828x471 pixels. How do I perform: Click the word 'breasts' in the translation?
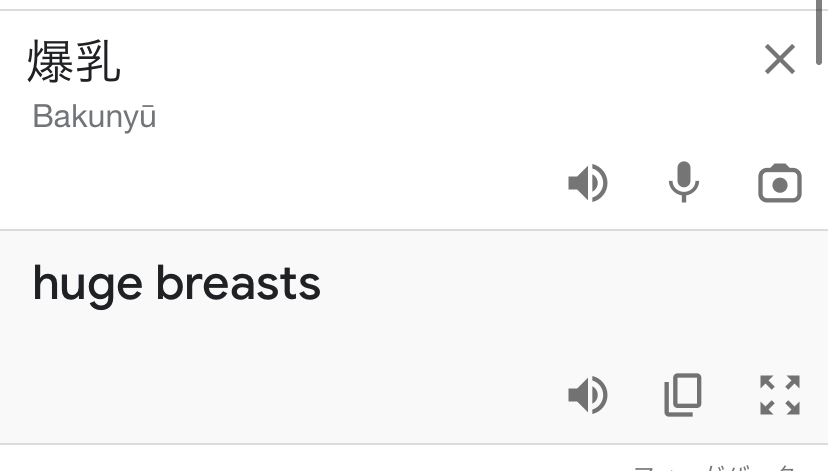click(238, 285)
